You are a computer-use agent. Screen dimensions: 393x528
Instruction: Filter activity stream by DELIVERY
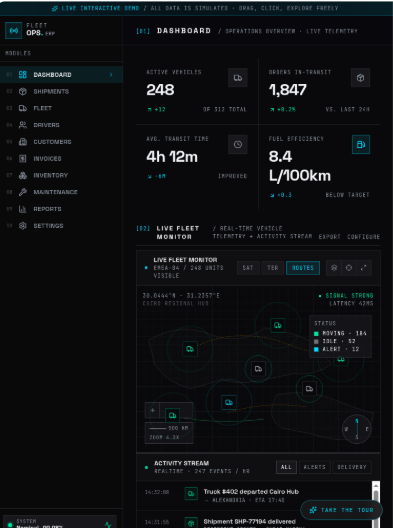352,467
